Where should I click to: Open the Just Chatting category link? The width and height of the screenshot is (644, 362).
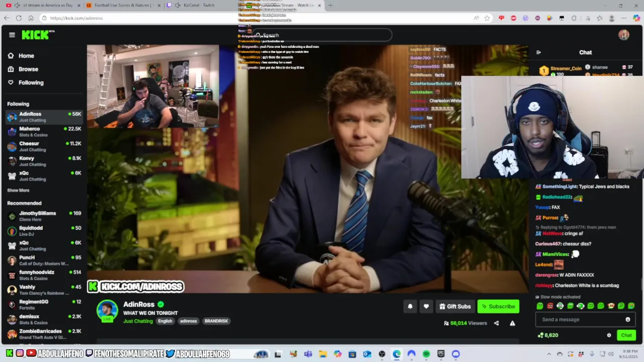point(138,321)
